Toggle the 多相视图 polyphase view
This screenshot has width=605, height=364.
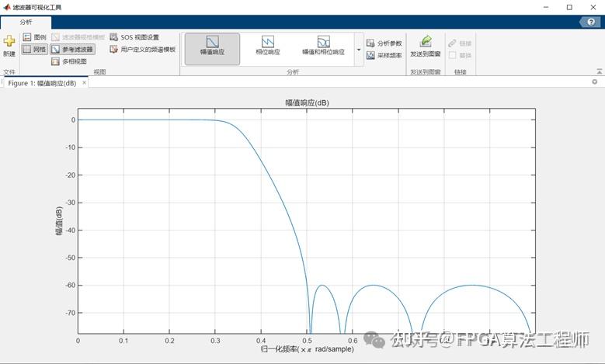click(69, 61)
